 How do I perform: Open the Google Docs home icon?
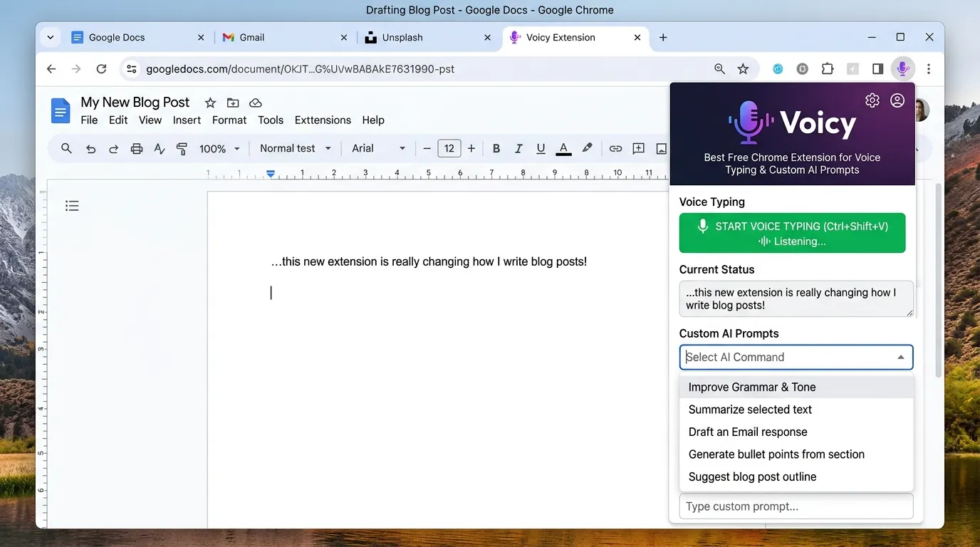(x=61, y=111)
